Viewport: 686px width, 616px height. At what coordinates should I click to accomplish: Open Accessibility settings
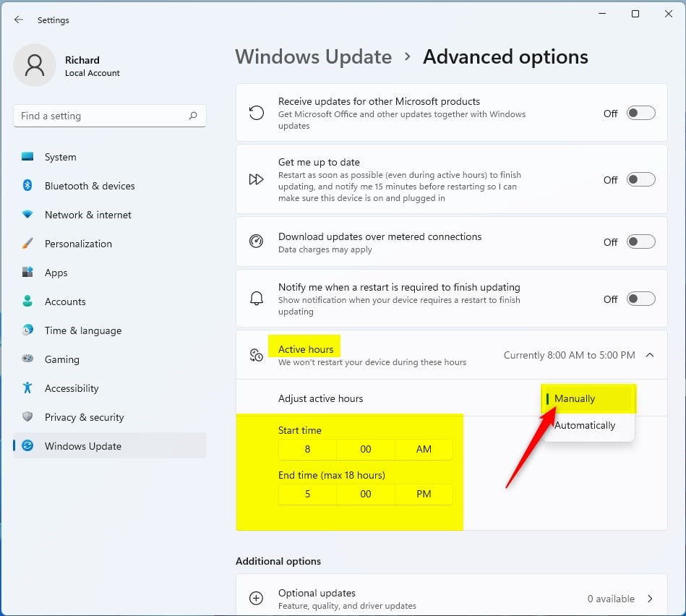[x=110, y=388]
